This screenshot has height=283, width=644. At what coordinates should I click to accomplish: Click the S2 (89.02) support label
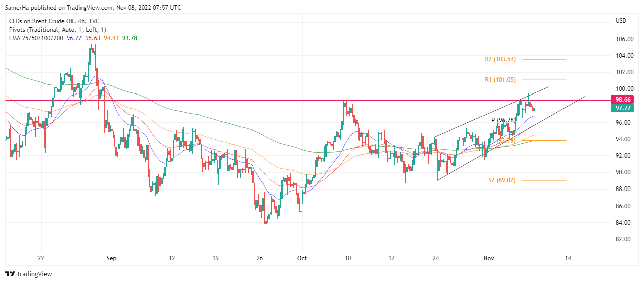pyautogui.click(x=501, y=180)
